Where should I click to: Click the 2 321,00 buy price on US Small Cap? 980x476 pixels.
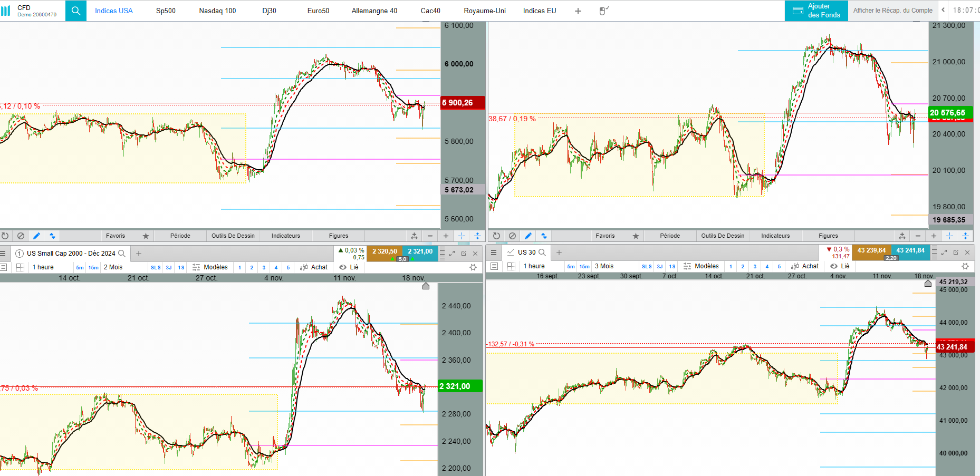(420, 251)
